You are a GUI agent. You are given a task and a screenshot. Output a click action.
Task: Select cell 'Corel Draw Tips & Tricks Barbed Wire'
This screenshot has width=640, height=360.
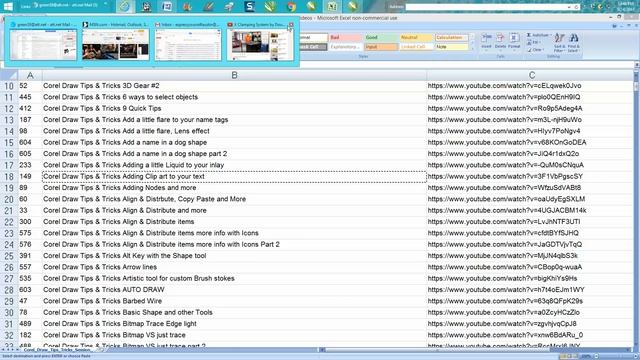pos(234,301)
